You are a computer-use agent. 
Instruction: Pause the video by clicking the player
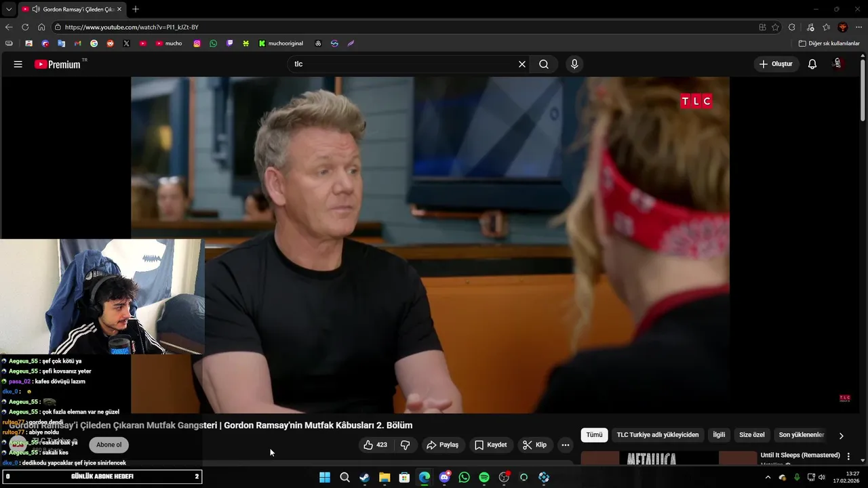(430, 245)
